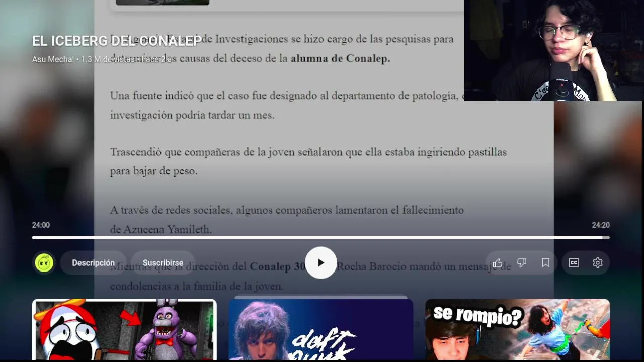Seek on the video progress bar
The height and width of the screenshot is (362, 644).
coord(321,237)
